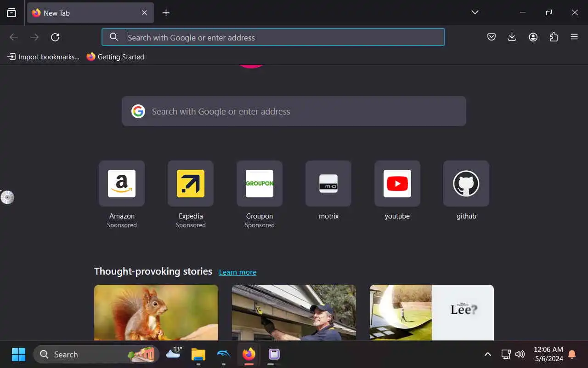Show hidden system tray icons
Viewport: 588px width, 368px height.
(x=488, y=354)
